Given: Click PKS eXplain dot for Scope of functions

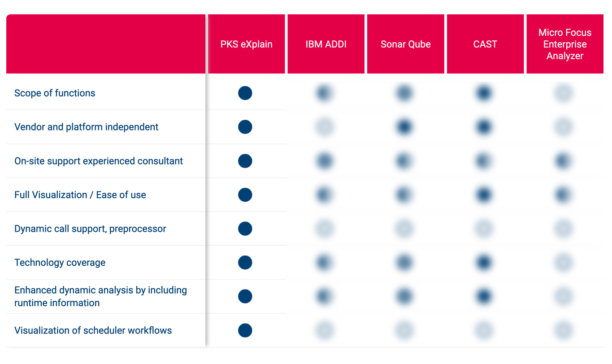Looking at the screenshot, I should pyautogui.click(x=245, y=93).
